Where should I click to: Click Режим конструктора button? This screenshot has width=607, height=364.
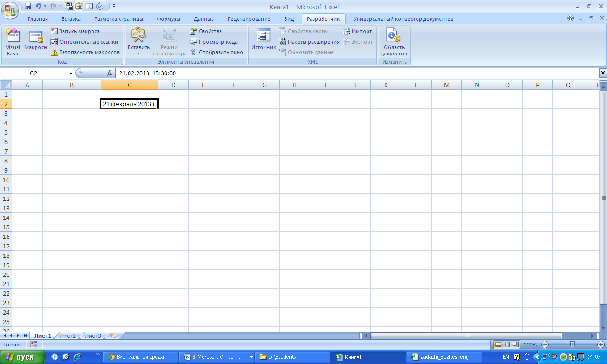(169, 43)
